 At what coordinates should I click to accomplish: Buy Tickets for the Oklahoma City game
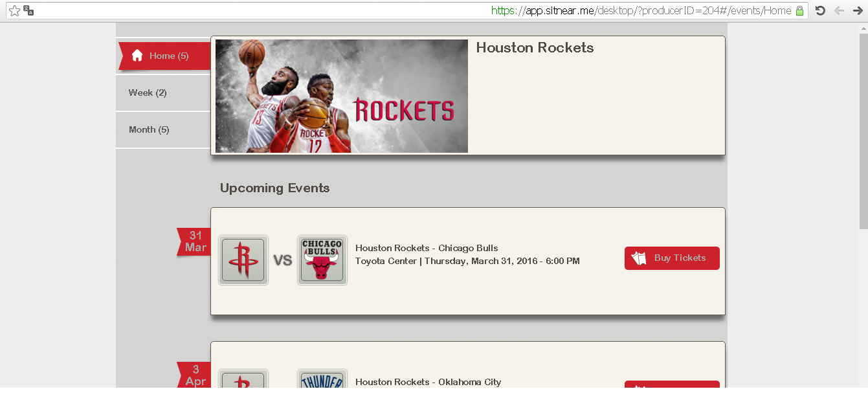pos(672,384)
